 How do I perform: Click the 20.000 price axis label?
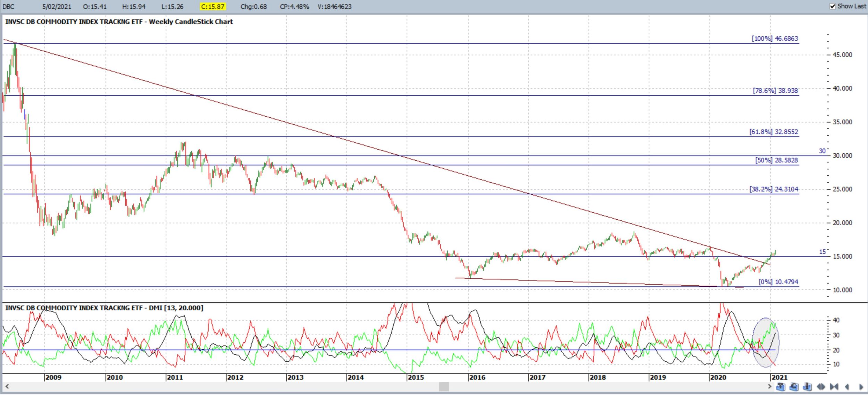842,223
